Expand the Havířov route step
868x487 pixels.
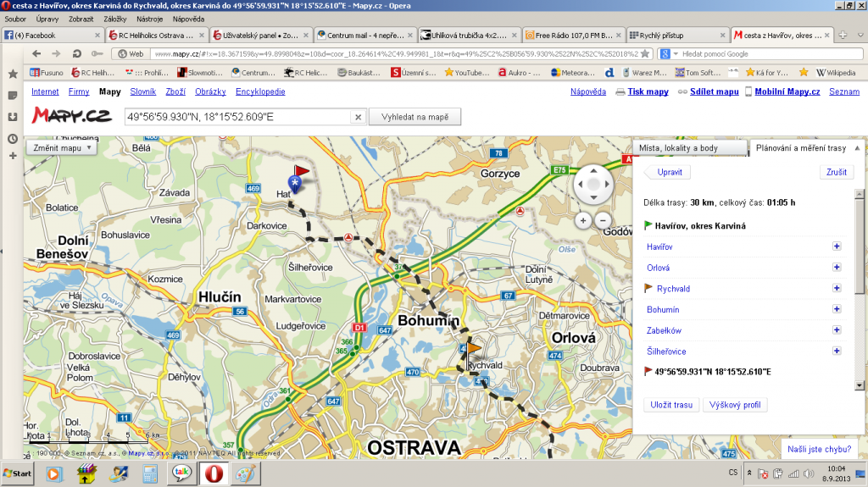pyautogui.click(x=837, y=246)
